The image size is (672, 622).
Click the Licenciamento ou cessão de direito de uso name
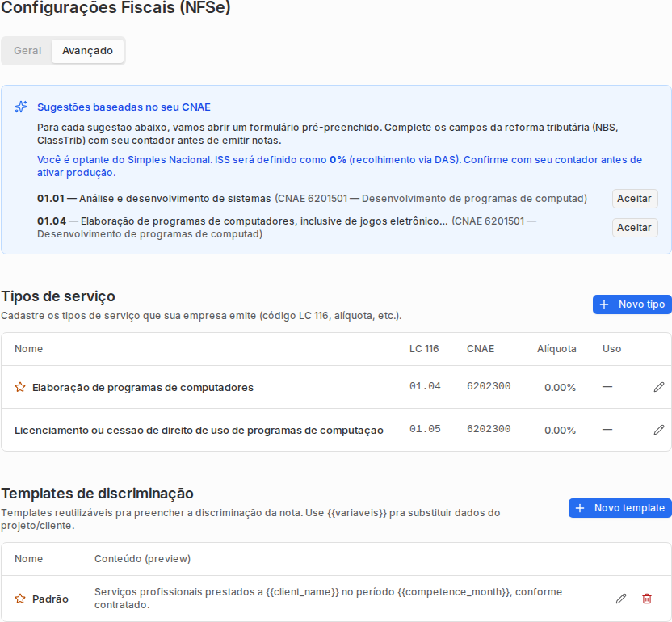tap(199, 430)
